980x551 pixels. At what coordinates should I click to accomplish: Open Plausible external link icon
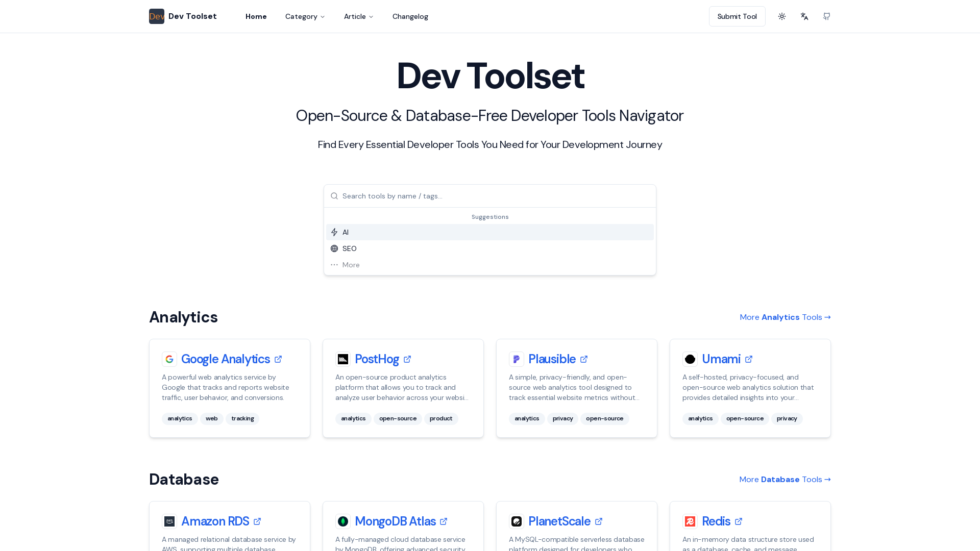pyautogui.click(x=584, y=359)
